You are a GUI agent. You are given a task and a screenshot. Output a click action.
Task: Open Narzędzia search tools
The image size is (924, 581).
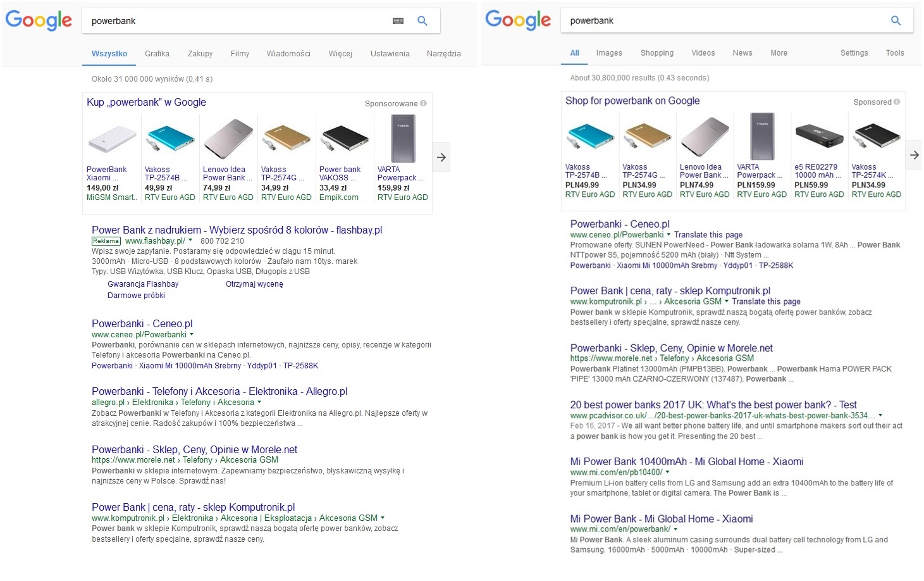(x=443, y=54)
